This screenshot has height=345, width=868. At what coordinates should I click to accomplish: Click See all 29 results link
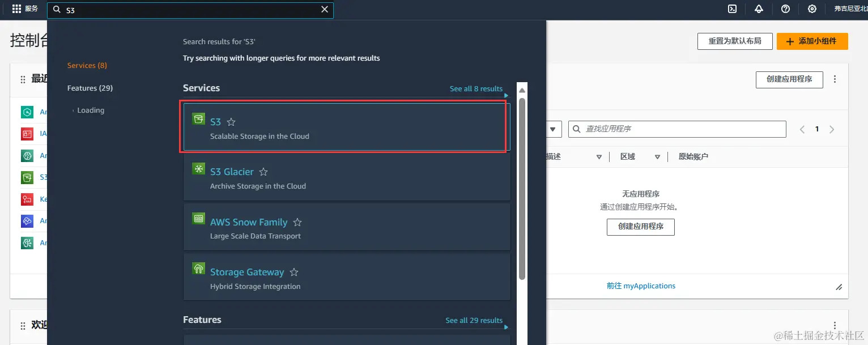coord(474,321)
